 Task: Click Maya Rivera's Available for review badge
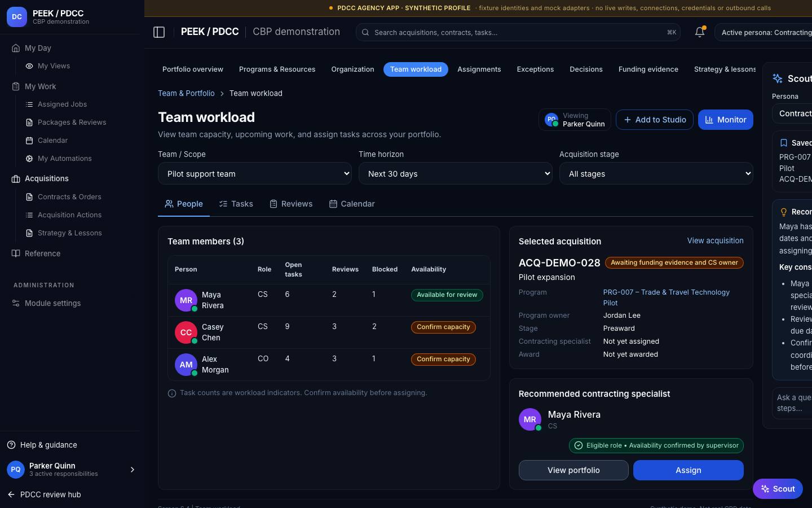[x=447, y=295]
